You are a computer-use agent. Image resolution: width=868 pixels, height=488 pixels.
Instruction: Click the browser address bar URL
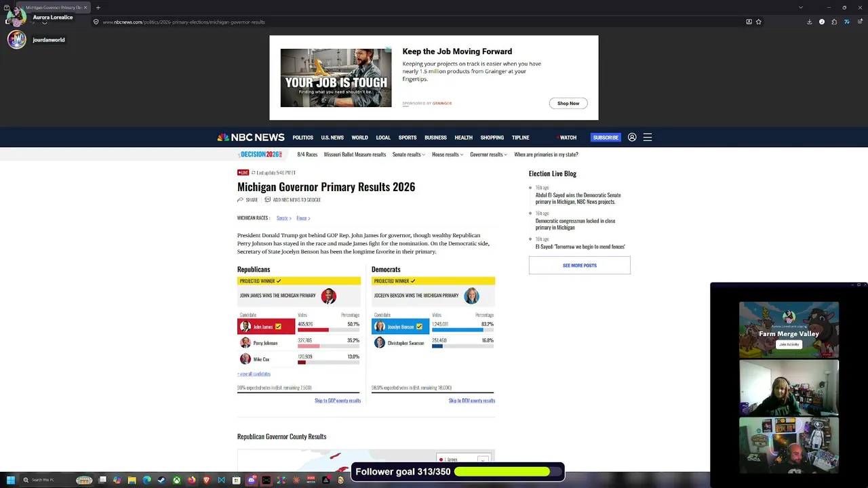click(x=184, y=22)
